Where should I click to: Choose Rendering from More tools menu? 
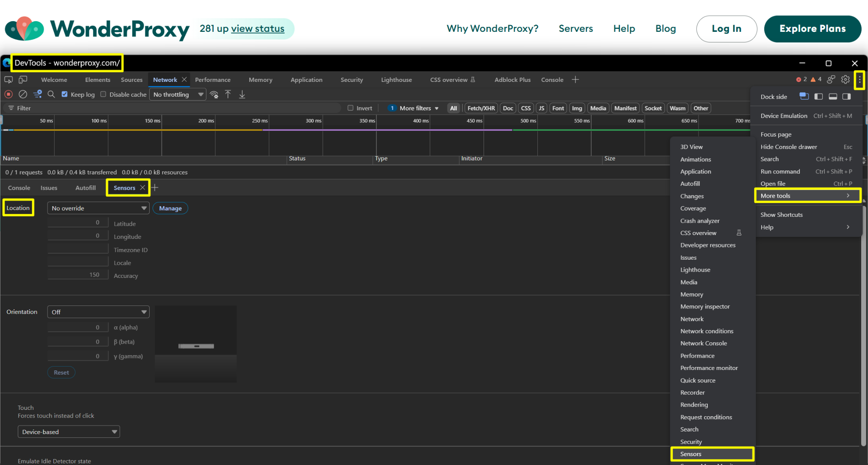(712, 404)
